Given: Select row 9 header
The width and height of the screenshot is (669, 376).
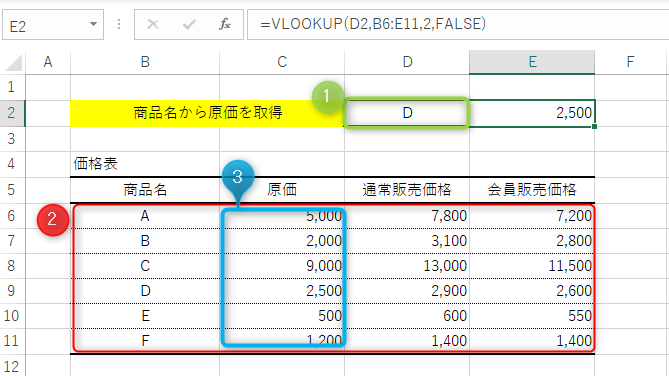Looking at the screenshot, I should (12, 291).
